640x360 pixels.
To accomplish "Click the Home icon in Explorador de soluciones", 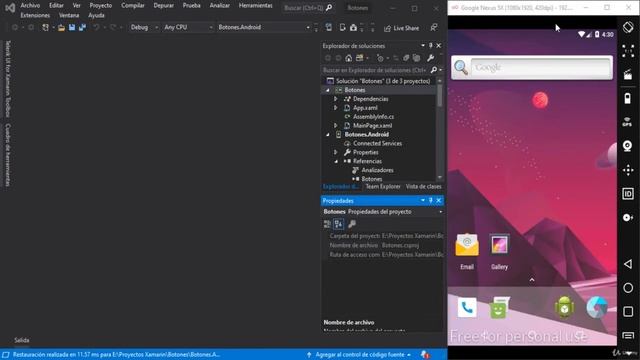I will (349, 58).
